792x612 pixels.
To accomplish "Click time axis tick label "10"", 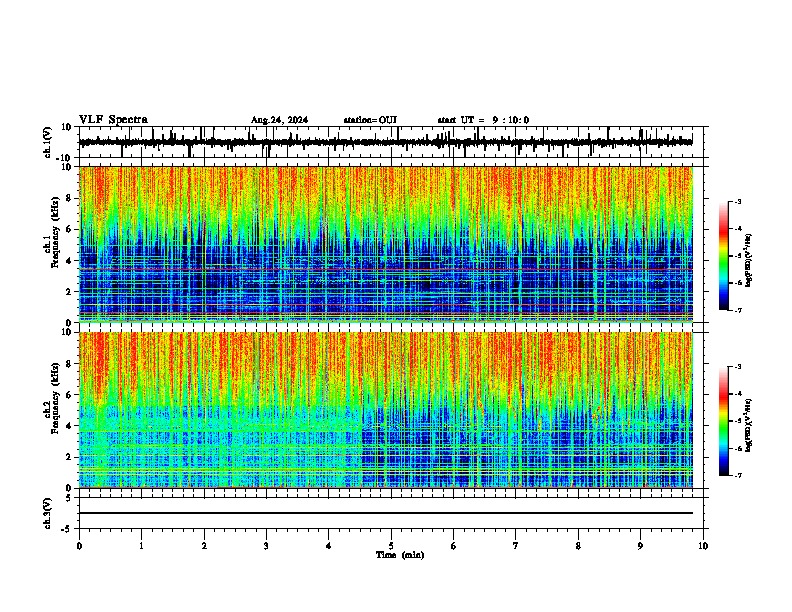I will (x=703, y=546).
